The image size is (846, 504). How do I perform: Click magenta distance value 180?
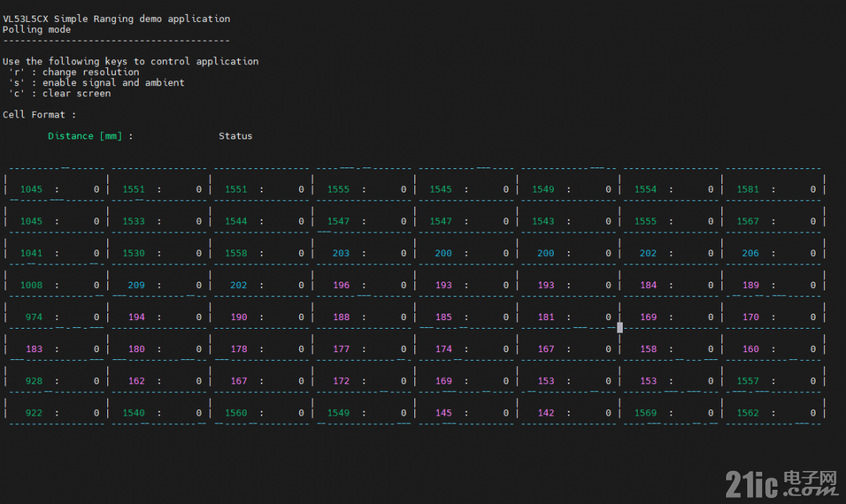tap(136, 349)
